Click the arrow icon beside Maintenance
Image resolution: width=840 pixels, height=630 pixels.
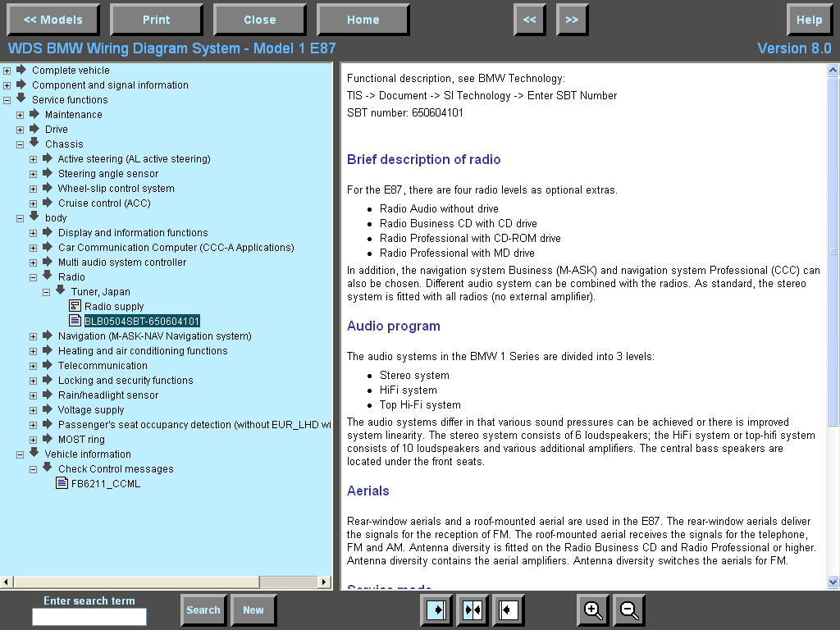click(x=34, y=113)
